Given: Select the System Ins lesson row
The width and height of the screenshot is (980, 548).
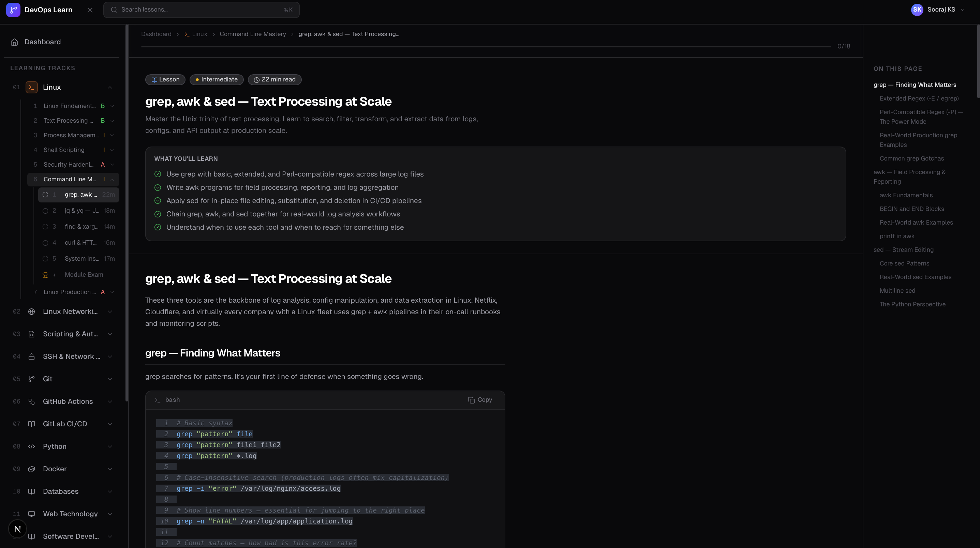Looking at the screenshot, I should 78,259.
